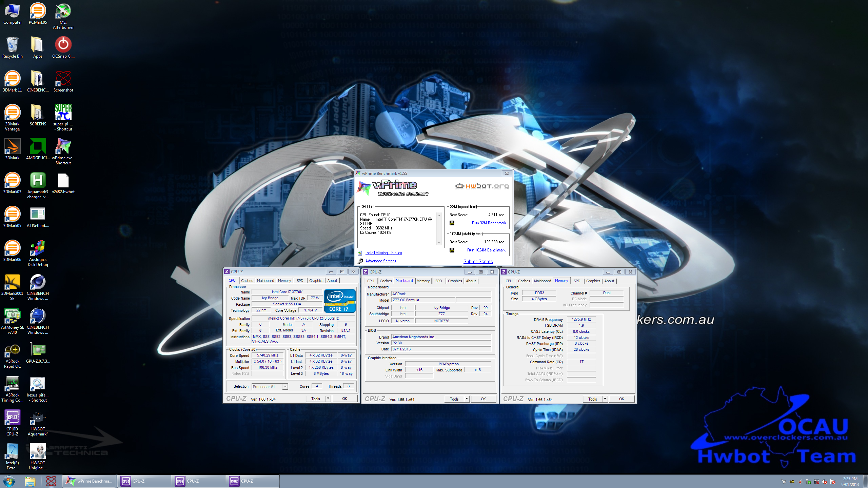Select the HWBOT Unigine desktop icon
This screenshot has height=488, width=868.
pyautogui.click(x=38, y=457)
